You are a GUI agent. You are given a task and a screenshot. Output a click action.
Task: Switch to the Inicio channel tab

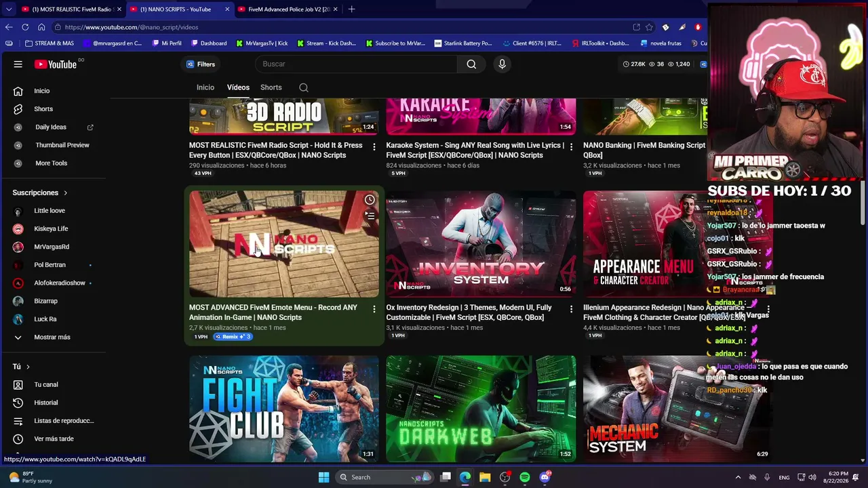point(205,87)
